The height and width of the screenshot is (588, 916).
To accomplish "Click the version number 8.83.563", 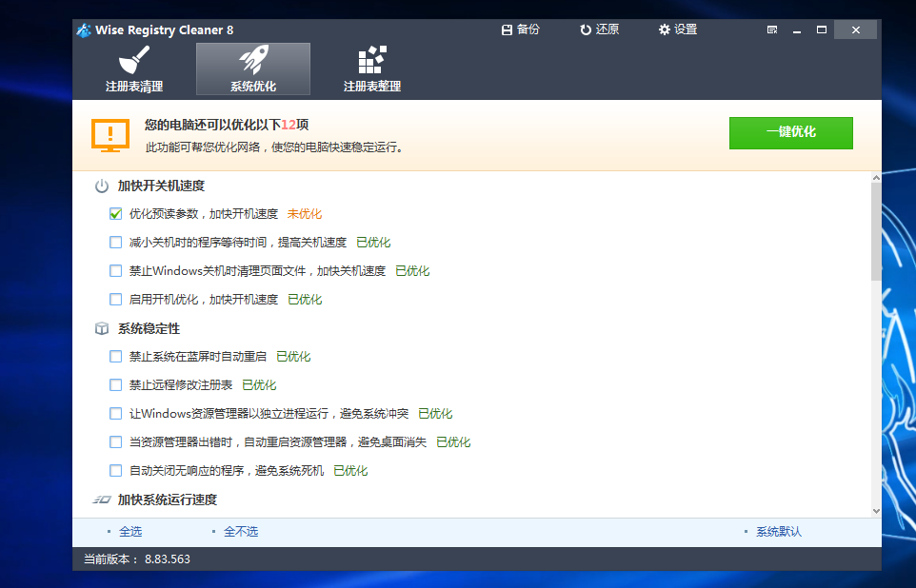I will tap(168, 559).
